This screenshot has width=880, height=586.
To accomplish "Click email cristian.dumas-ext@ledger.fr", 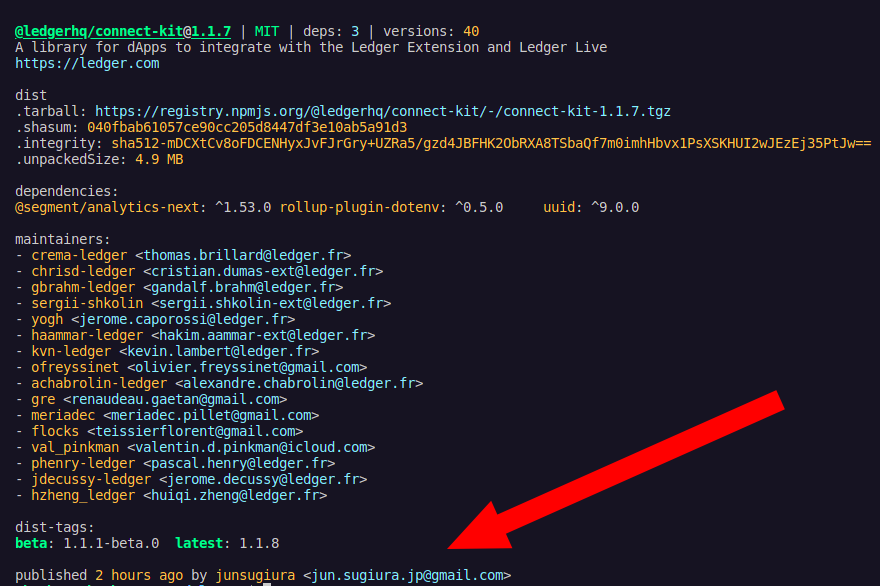I will click(263, 271).
